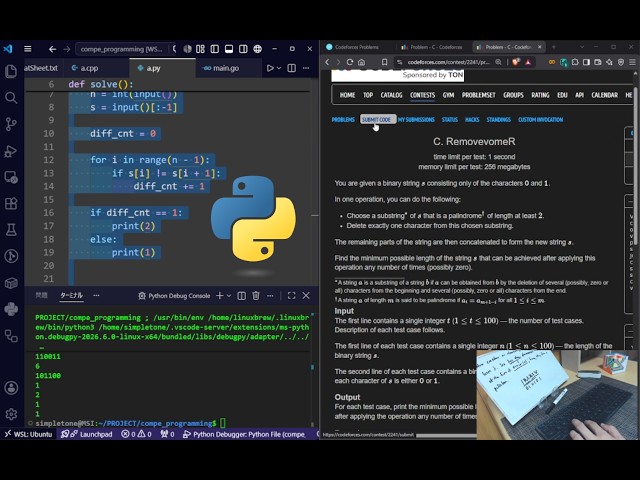
Task: Select the a.py editor tab
Action: pos(153,68)
